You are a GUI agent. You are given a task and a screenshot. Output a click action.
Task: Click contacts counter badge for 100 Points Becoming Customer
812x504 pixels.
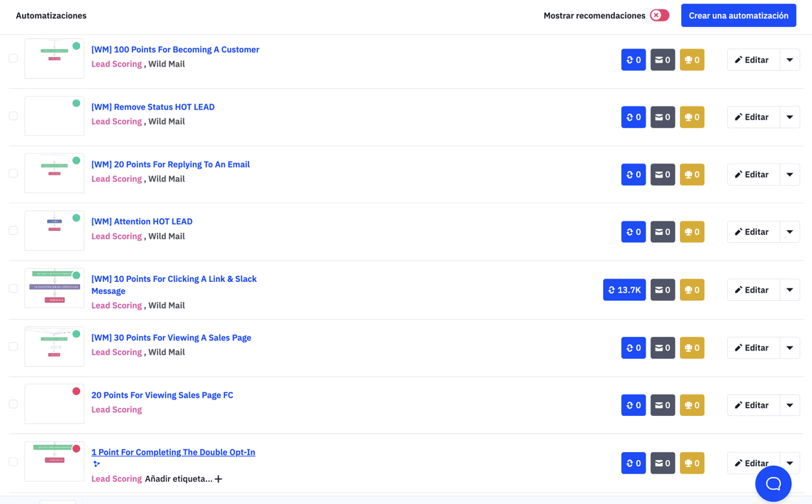[x=634, y=60]
